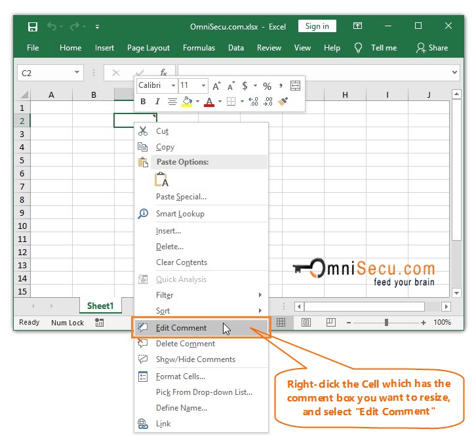Open Customize Quick Access Toolbar arrow
Viewport: 476px width, 448px height.
(97, 27)
